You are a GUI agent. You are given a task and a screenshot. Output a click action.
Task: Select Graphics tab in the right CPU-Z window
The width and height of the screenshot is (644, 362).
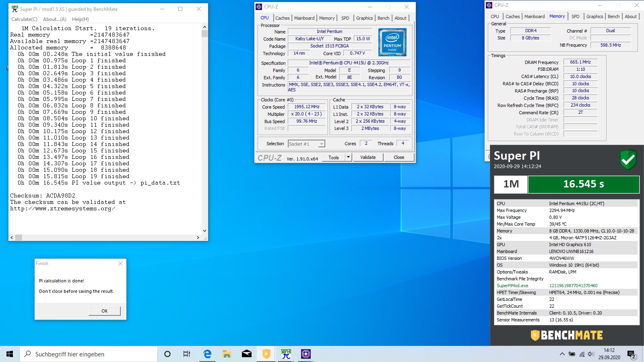coord(594,16)
